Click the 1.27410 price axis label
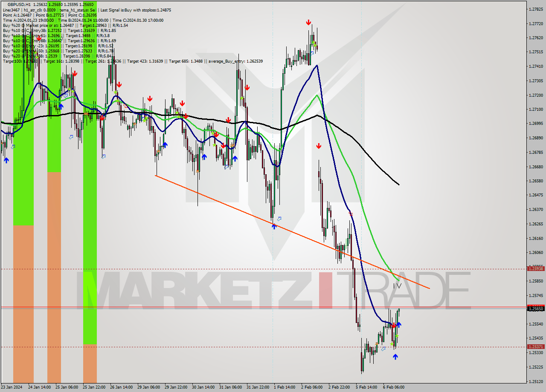The width and height of the screenshot is (546, 392). pyautogui.click(x=536, y=66)
